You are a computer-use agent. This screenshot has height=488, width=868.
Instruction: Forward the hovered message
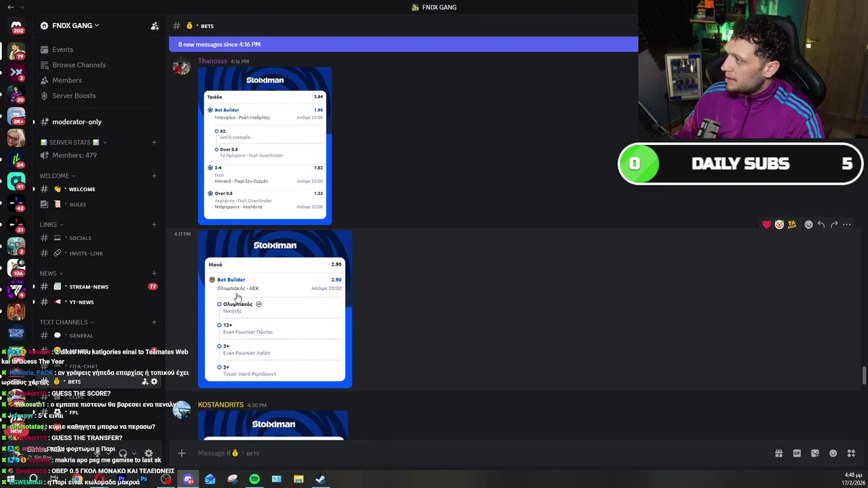(834, 224)
